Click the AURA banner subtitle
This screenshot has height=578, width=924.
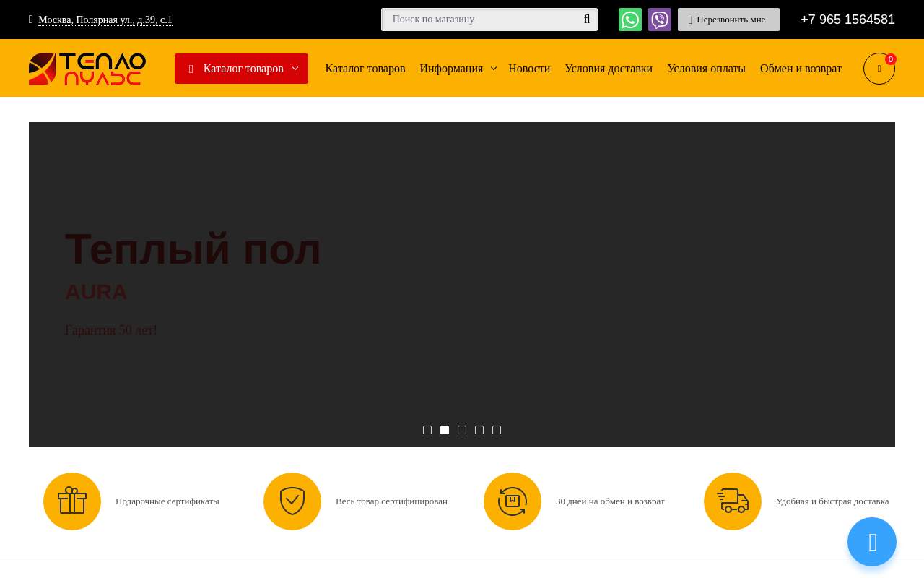tap(96, 292)
